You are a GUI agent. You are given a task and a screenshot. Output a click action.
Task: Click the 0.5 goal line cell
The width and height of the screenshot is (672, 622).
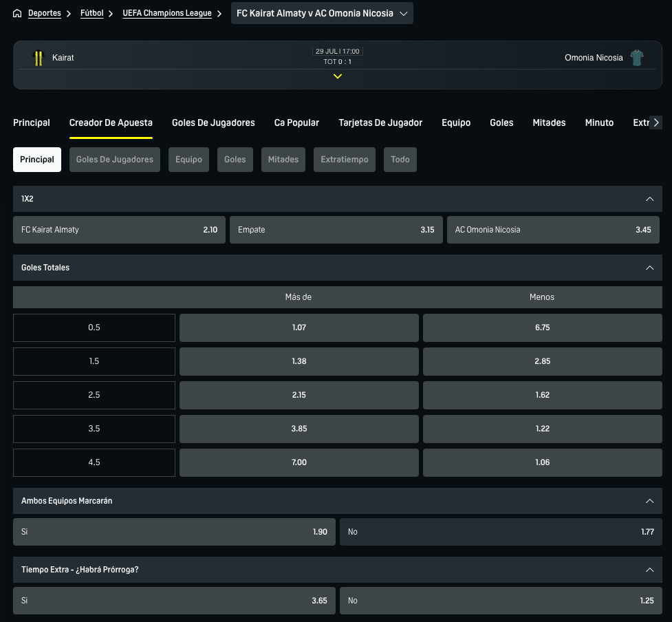(x=94, y=328)
